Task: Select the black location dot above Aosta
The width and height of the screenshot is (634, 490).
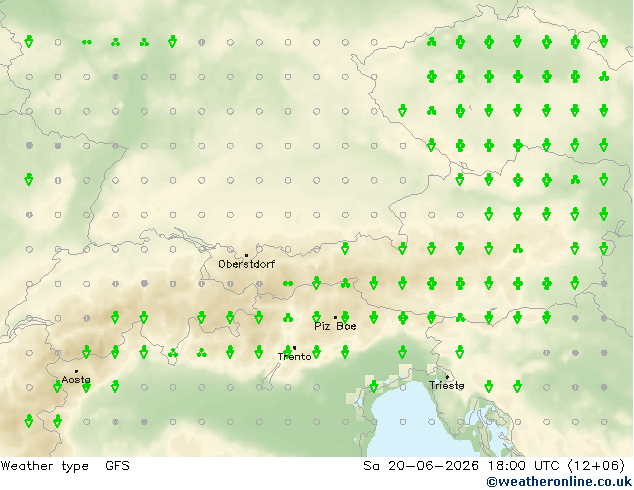Action: (76, 371)
